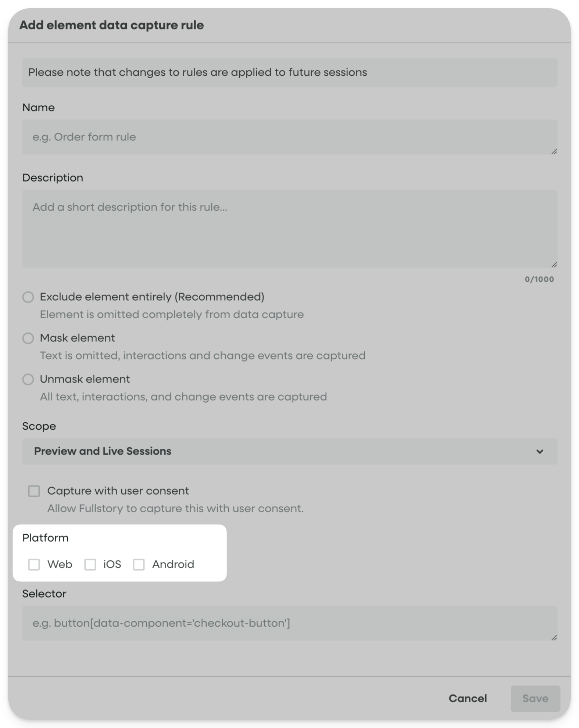Screen dimensions: 579x728
Task: Open the 'Preview and Live Sessions' scope dropdown
Action: click(x=290, y=451)
